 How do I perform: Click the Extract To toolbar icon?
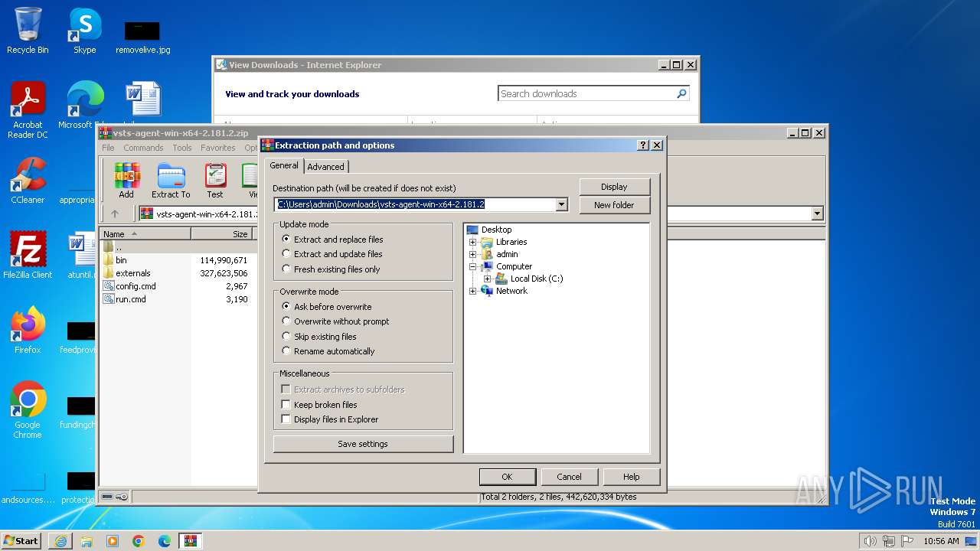click(171, 181)
